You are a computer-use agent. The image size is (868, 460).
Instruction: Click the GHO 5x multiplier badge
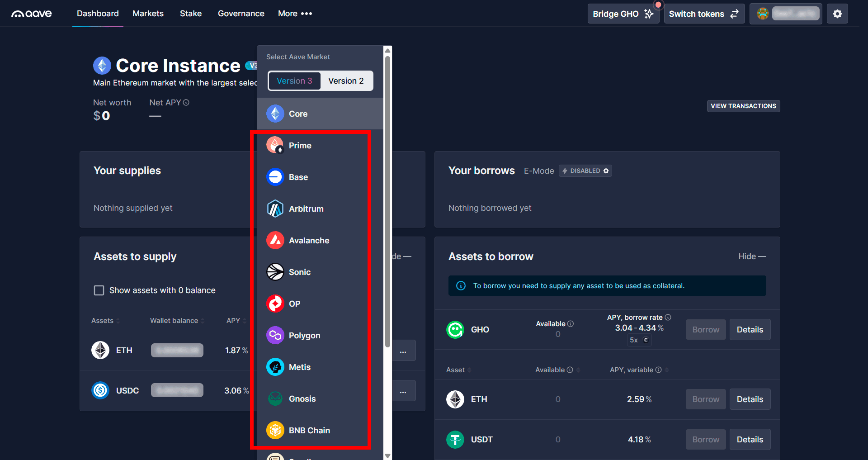639,340
